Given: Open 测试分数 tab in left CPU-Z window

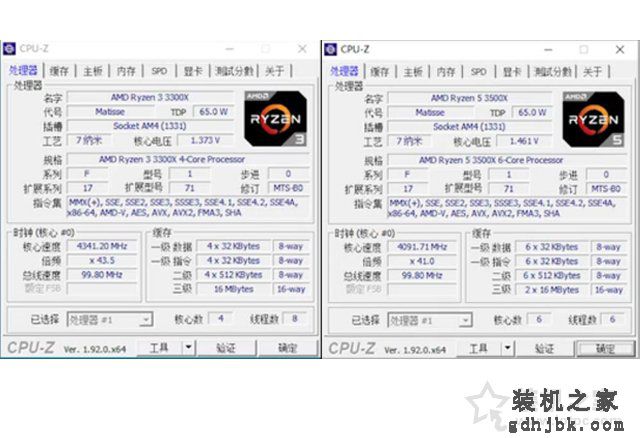Looking at the screenshot, I should coord(234,71).
